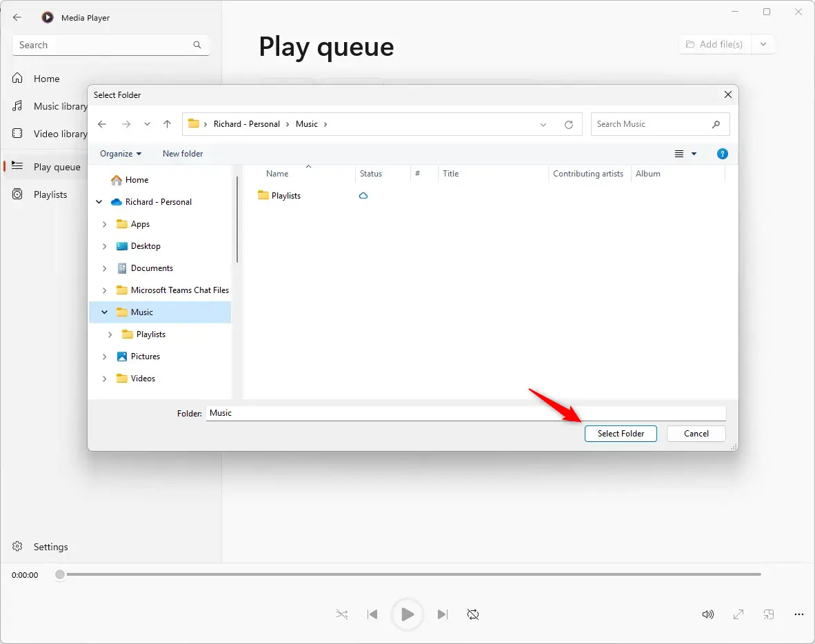Image resolution: width=815 pixels, height=644 pixels.
Task: Open Media Player Settings
Action: (x=50, y=547)
